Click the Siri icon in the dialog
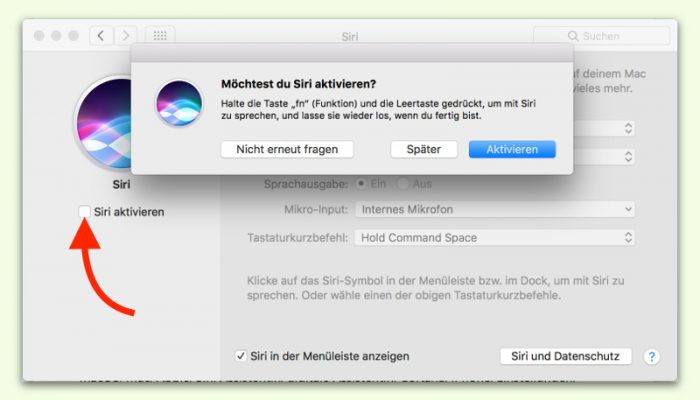700x400 pixels. click(x=179, y=103)
